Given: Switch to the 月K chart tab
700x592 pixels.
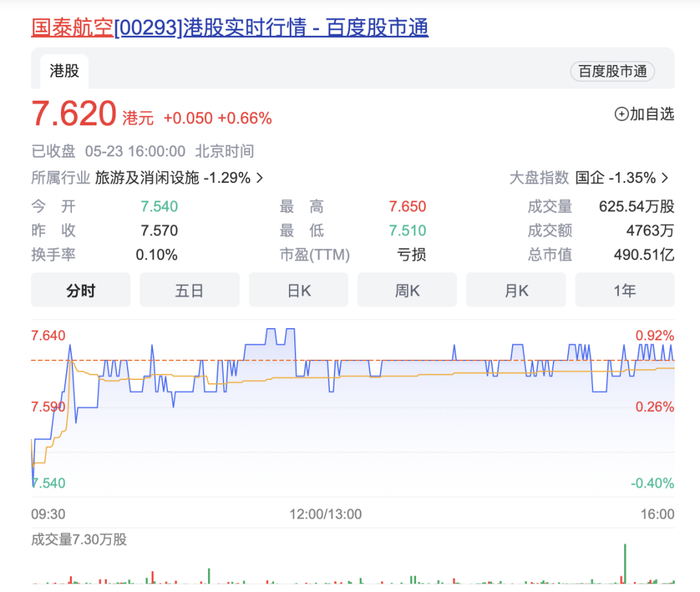Looking at the screenshot, I should click(x=516, y=290).
